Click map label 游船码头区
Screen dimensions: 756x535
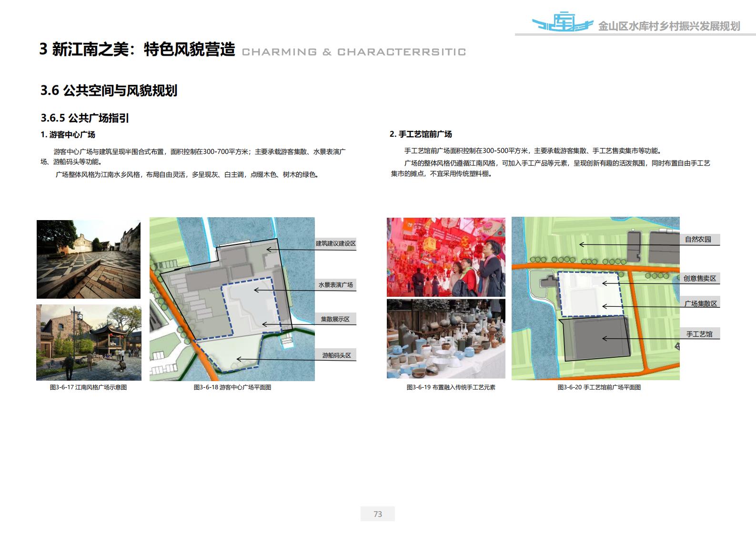click(336, 355)
